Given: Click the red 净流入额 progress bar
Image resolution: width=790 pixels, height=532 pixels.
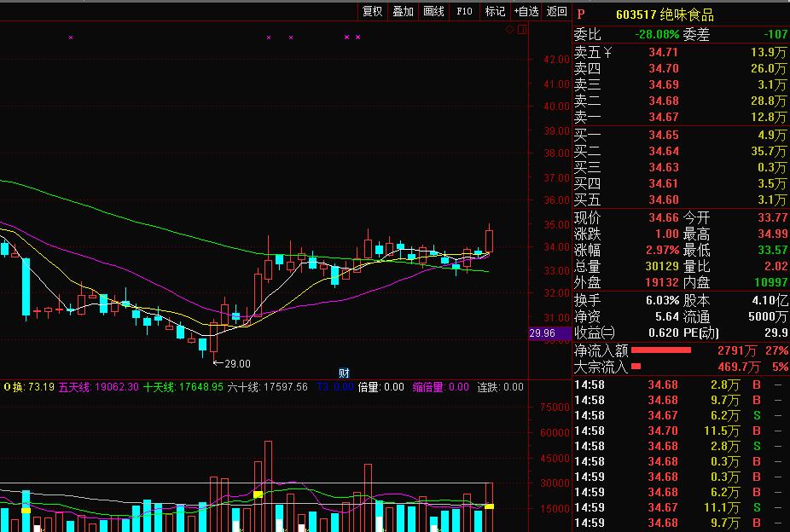Looking at the screenshot, I should pos(661,350).
